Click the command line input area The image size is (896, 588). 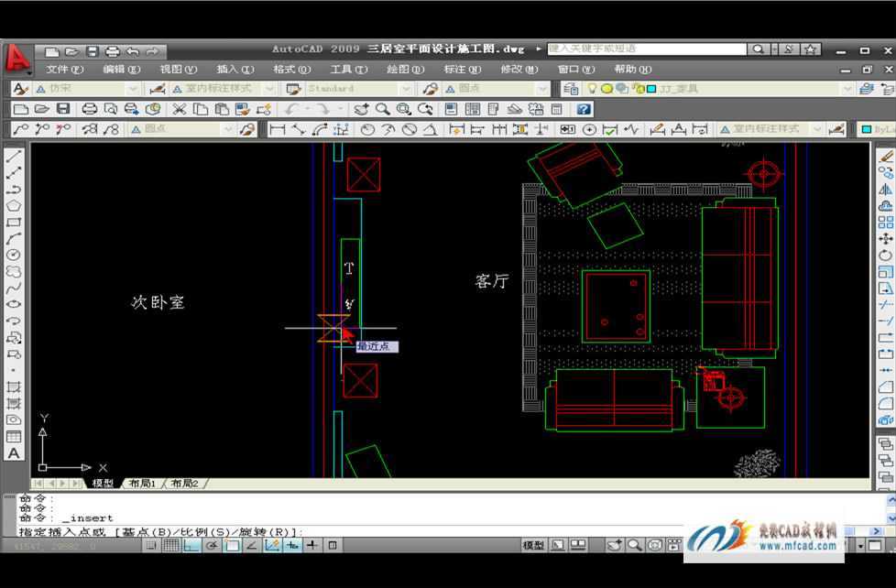(x=351, y=531)
